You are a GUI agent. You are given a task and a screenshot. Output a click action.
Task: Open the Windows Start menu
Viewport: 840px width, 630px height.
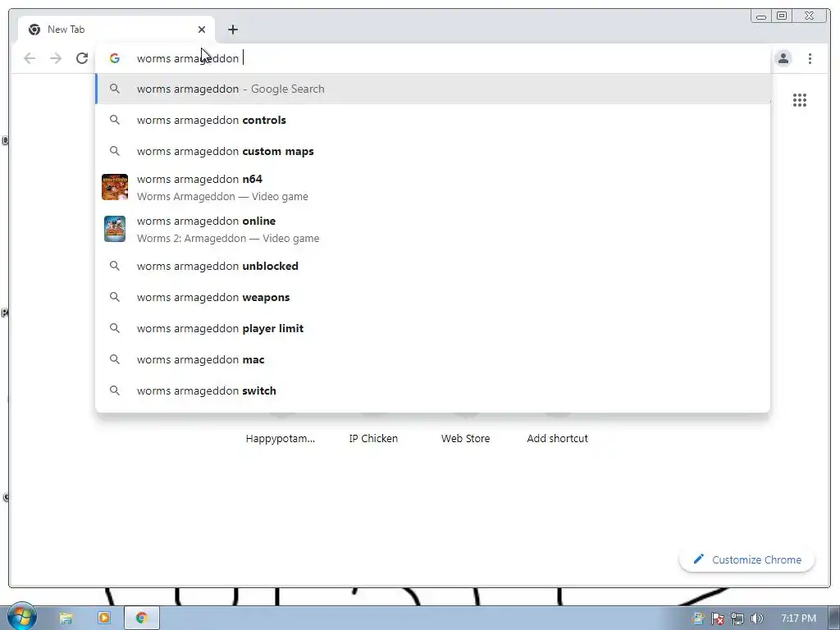21,616
